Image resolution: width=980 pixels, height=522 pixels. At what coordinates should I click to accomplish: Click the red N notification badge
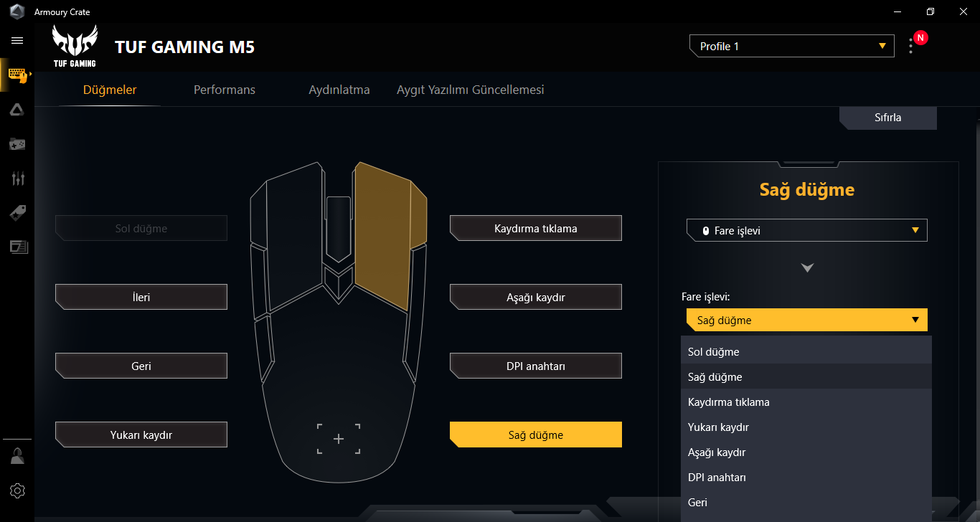click(920, 38)
